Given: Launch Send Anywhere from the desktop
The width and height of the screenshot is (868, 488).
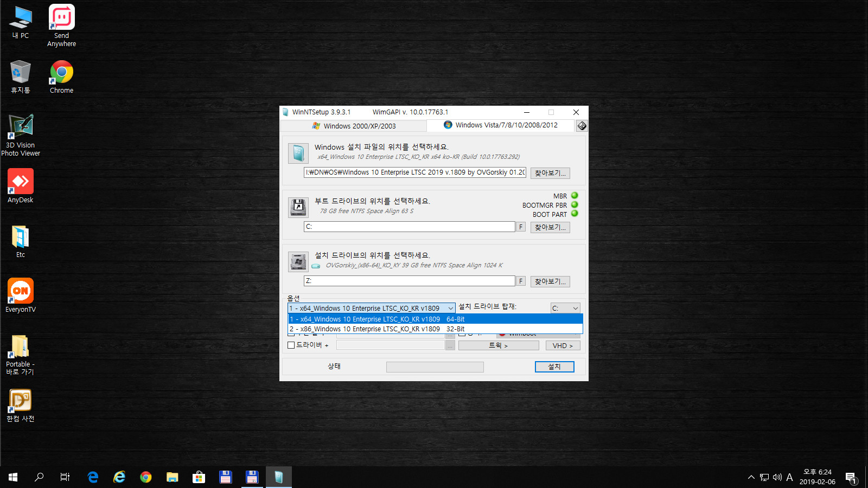Looking at the screenshot, I should (61, 25).
